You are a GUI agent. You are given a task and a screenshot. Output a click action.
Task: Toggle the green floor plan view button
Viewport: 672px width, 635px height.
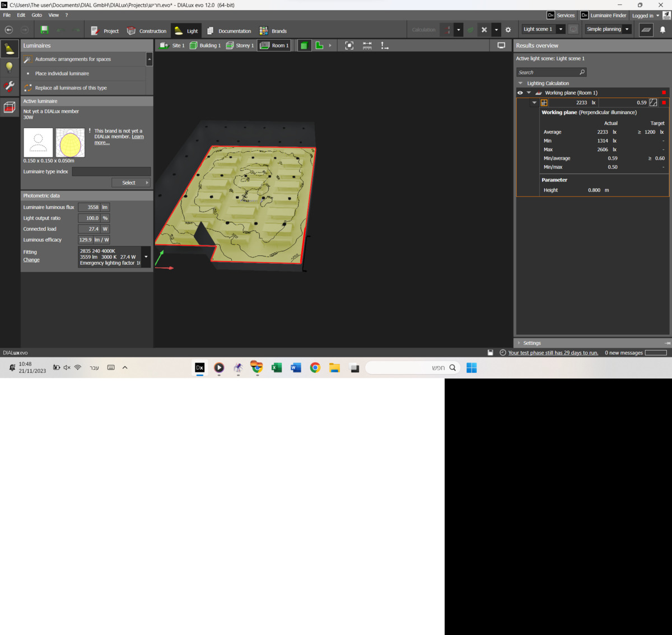(319, 45)
